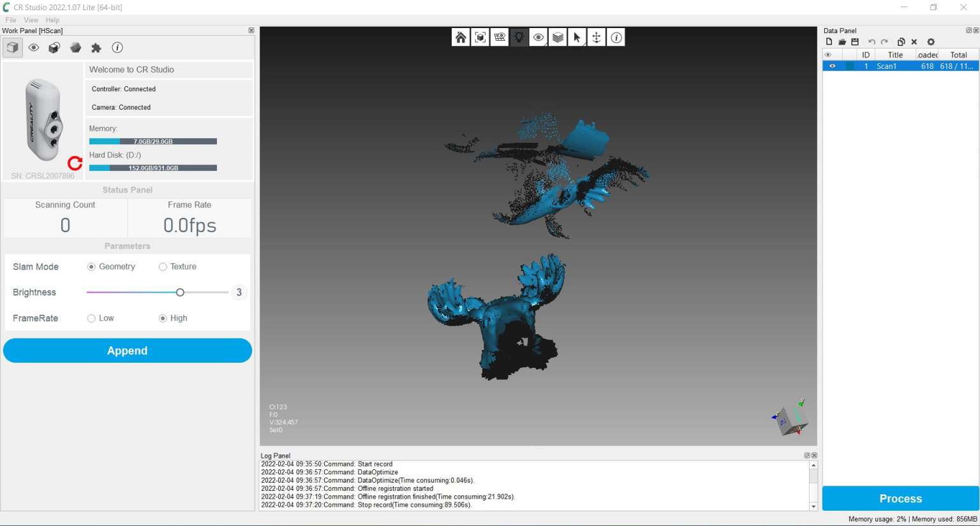Toggle the light bulb icon in the toolbar

519,37
